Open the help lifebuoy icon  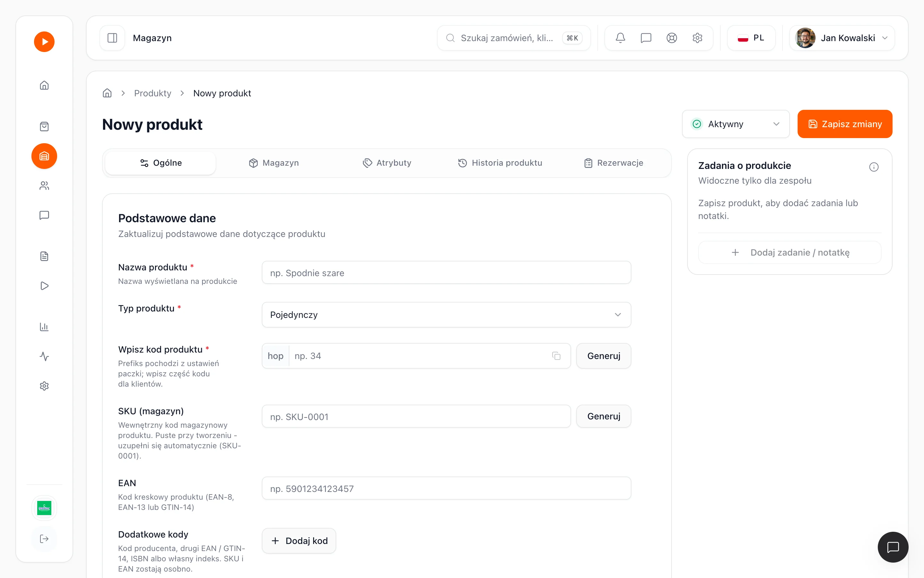tap(672, 38)
